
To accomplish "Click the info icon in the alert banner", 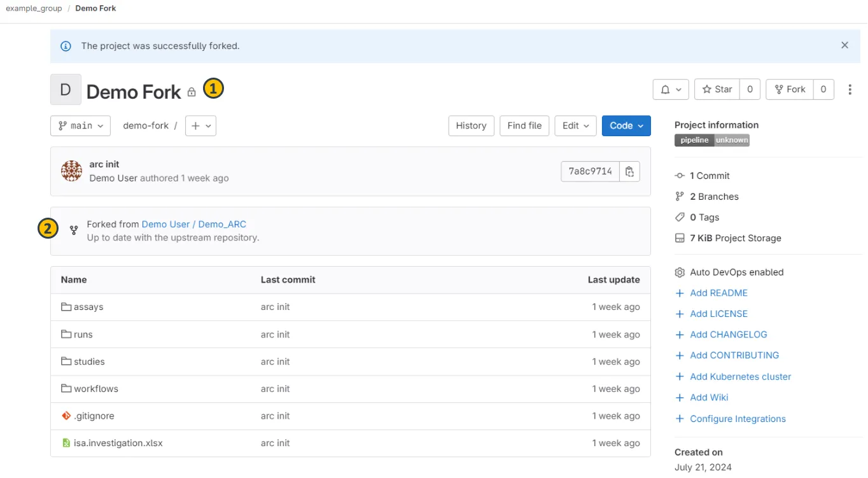I will pos(66,46).
